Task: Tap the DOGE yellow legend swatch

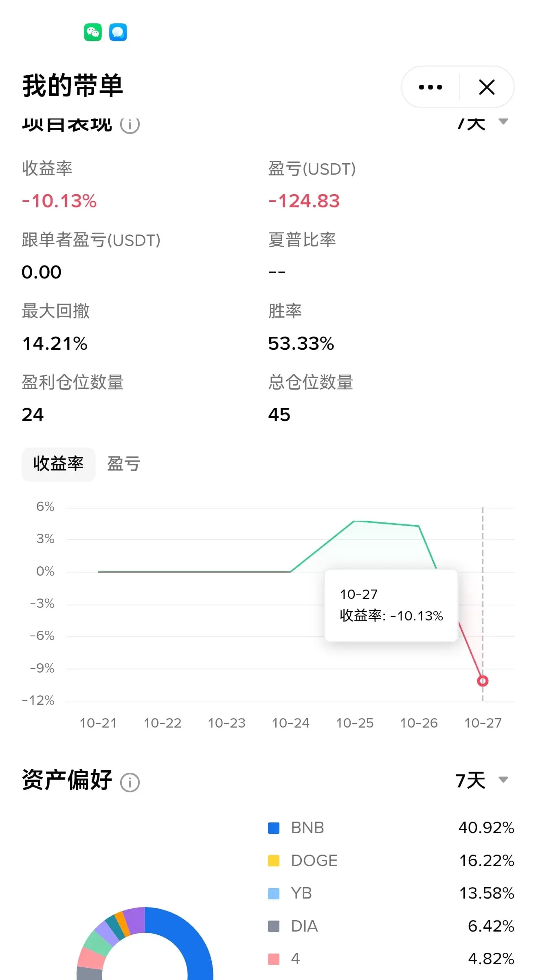Action: pyautogui.click(x=274, y=861)
